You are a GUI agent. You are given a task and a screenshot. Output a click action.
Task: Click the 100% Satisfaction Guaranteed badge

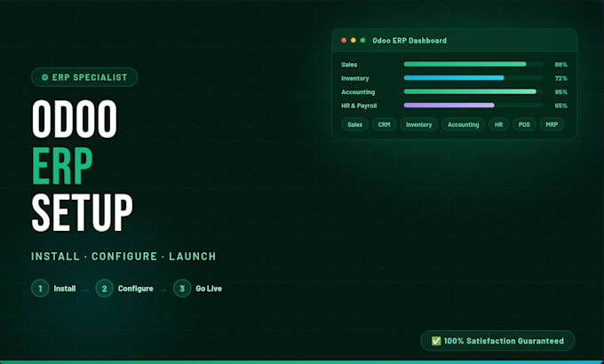coord(497,341)
